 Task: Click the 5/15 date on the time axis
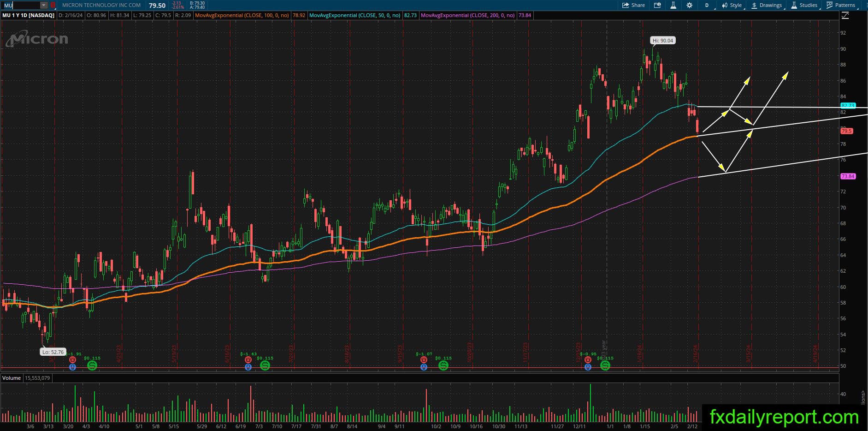coord(174,426)
